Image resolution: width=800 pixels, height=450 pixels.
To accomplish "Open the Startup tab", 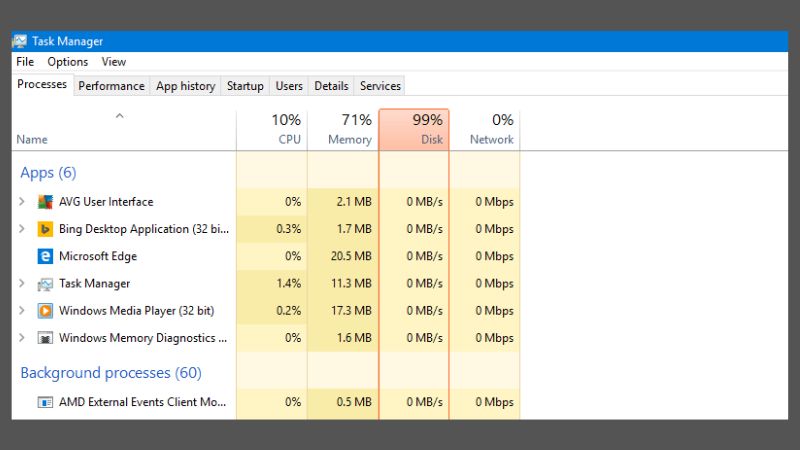I will pos(245,86).
